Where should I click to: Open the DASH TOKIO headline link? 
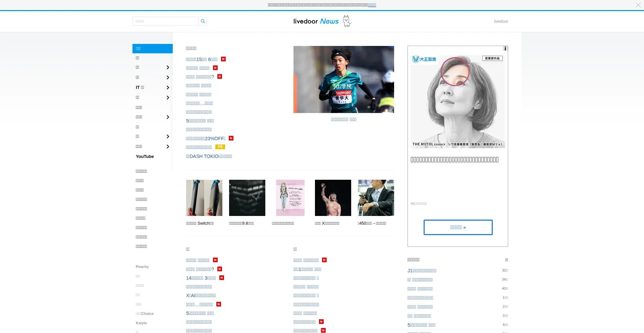coord(209,156)
